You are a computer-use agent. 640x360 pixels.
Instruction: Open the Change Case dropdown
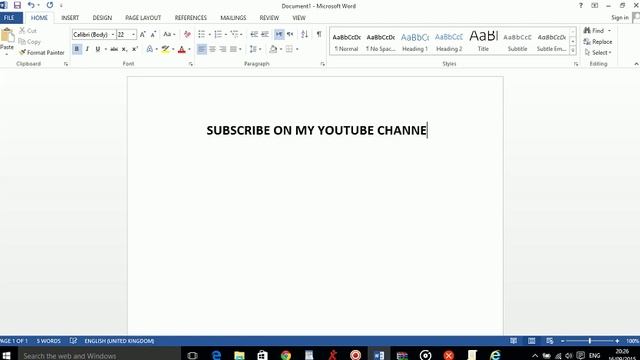(x=169, y=34)
